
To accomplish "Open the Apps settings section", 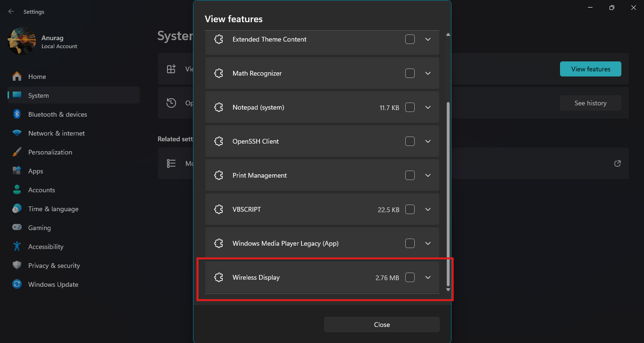I will point(35,171).
